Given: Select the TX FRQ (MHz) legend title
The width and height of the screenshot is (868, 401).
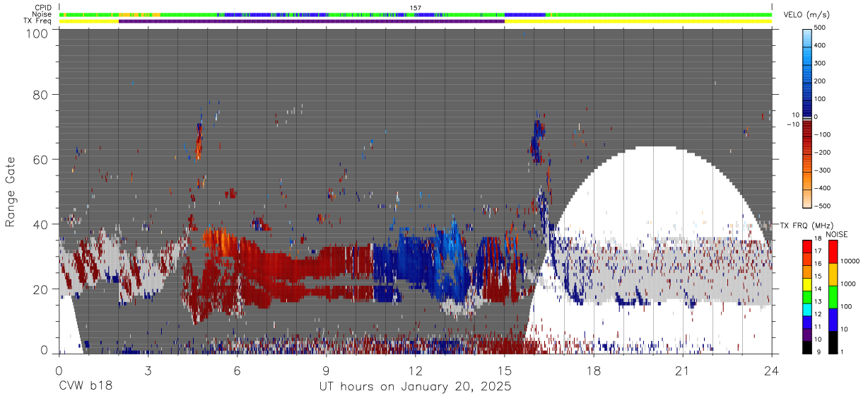Looking at the screenshot, I should [x=807, y=226].
